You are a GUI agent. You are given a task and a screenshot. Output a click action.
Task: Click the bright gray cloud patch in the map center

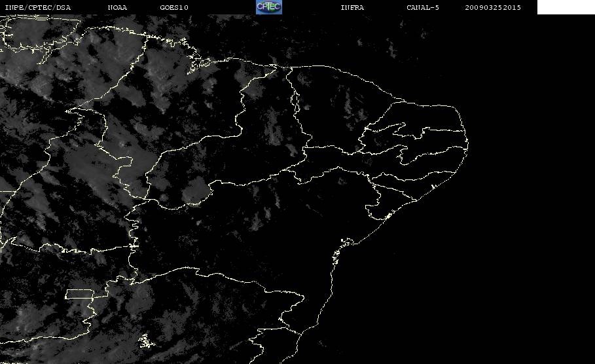tap(194, 190)
